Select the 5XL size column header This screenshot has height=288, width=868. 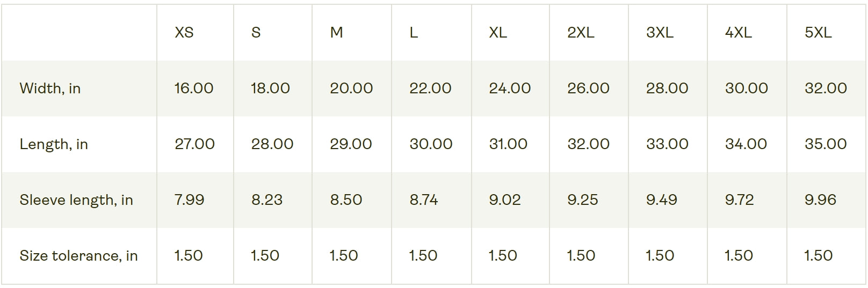[818, 33]
